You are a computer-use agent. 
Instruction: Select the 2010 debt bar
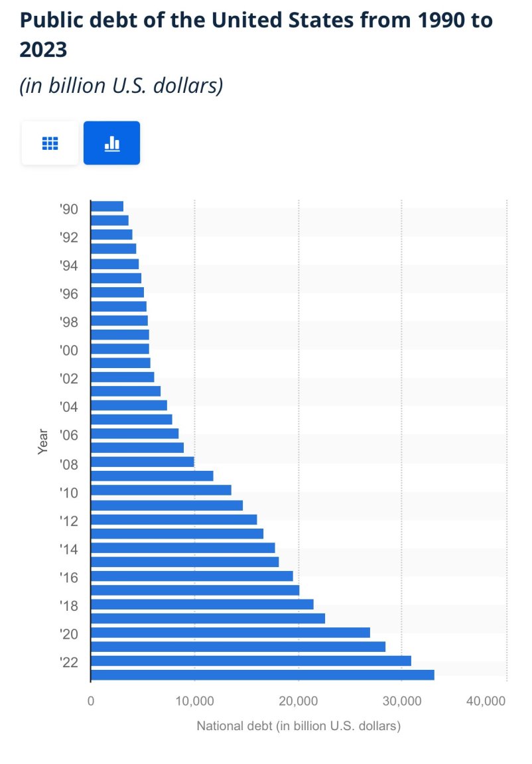point(161,490)
